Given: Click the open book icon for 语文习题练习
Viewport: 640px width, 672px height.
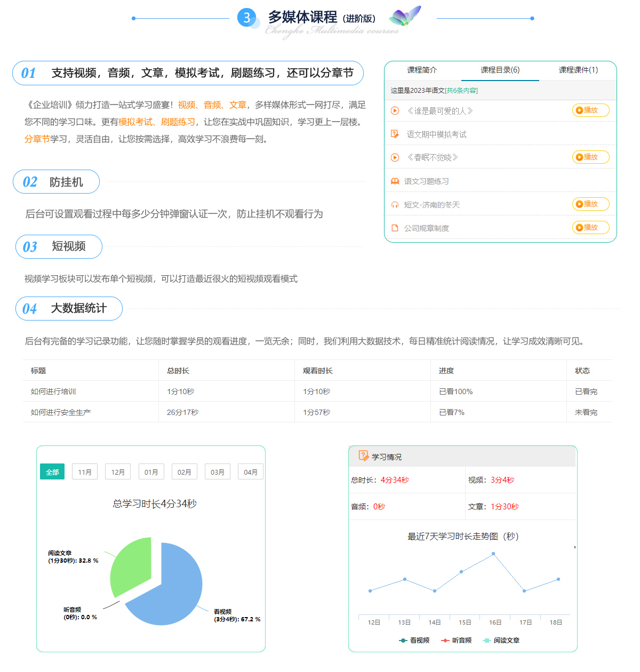Looking at the screenshot, I should (395, 181).
